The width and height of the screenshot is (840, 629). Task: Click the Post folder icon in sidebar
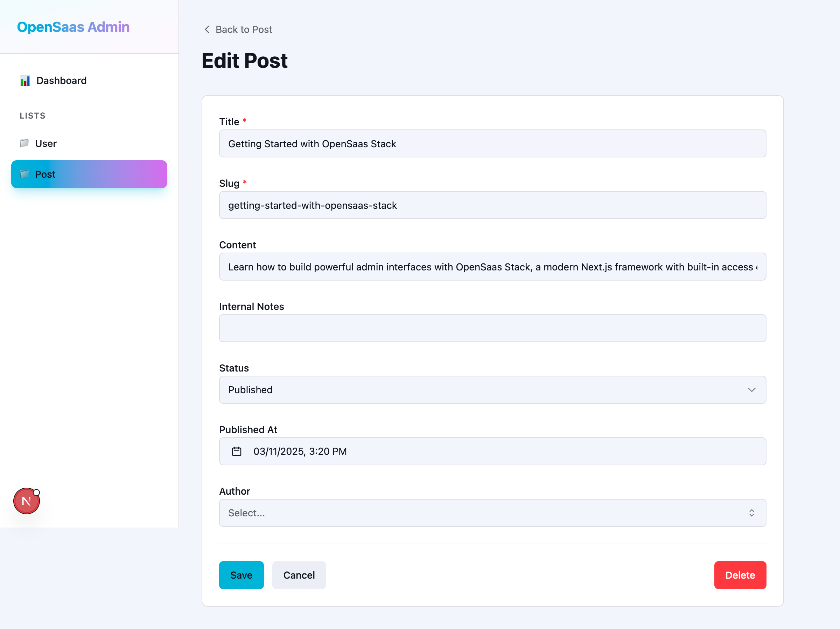24,174
